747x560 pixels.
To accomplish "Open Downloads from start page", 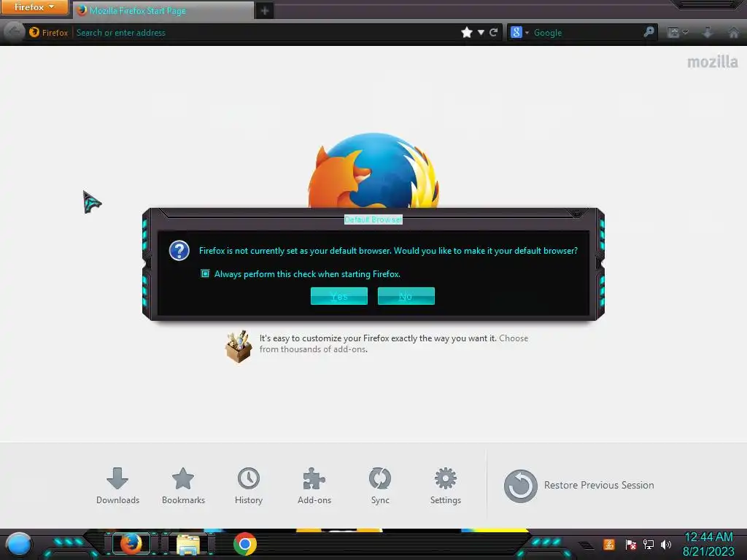I will [x=117, y=486].
